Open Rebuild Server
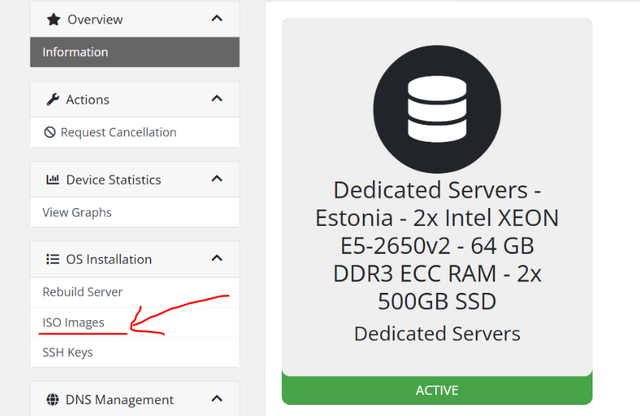Screen dimensions: 640x416 tap(135, 292)
